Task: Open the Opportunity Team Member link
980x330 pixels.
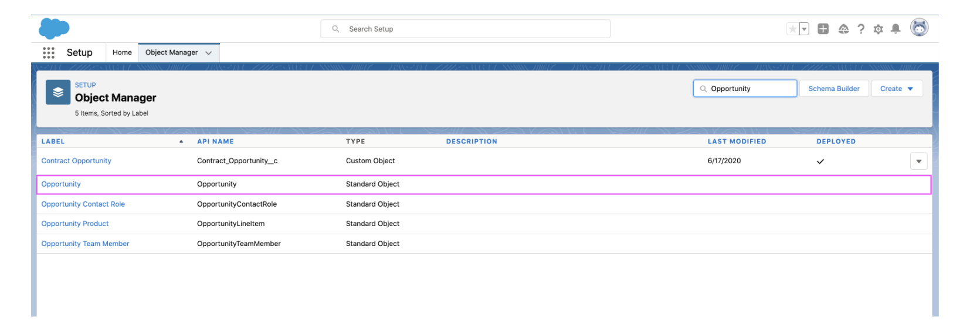Action: 85,244
